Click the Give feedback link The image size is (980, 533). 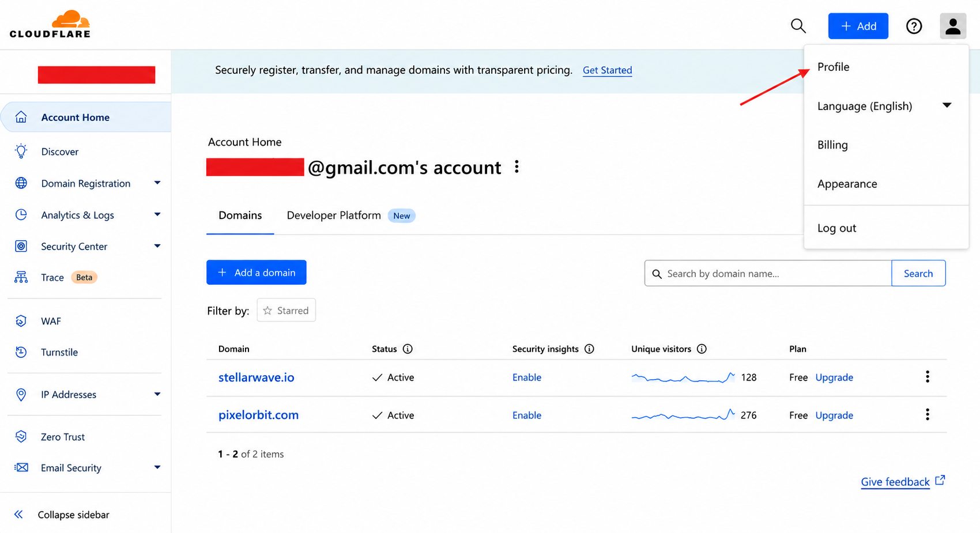pos(895,482)
